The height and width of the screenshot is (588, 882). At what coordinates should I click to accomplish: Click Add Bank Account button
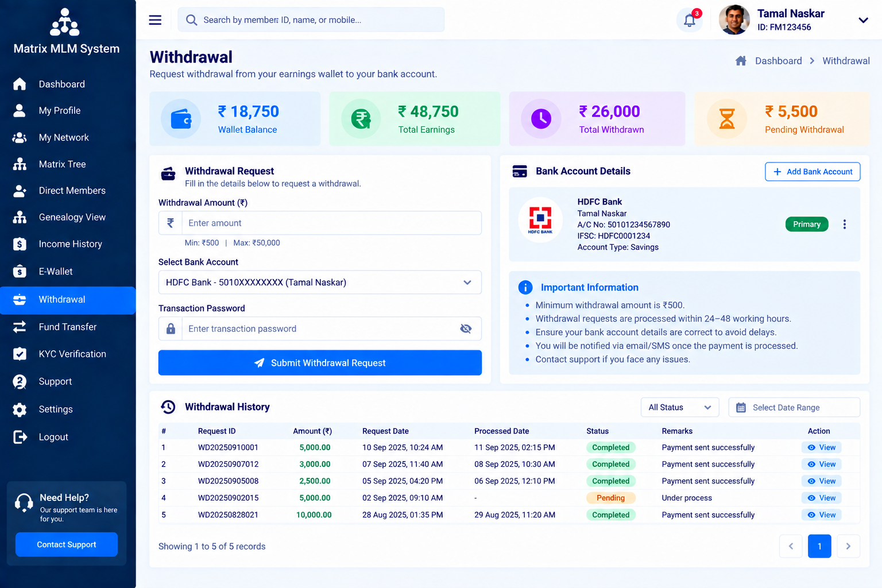(x=813, y=172)
